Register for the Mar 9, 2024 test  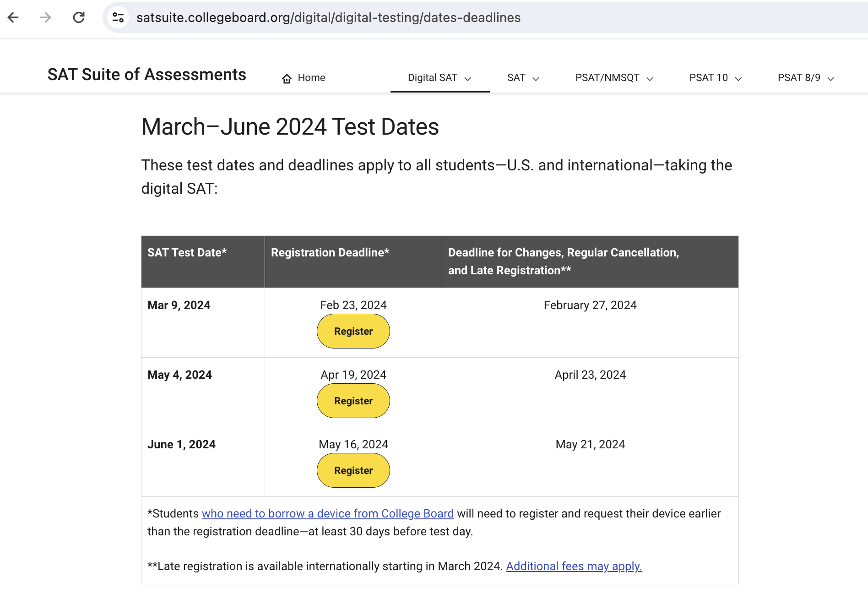(x=353, y=331)
